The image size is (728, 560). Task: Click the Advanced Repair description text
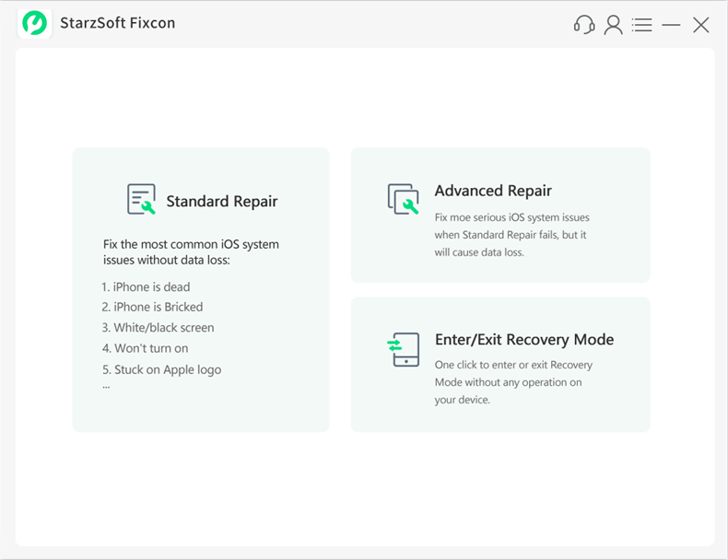(x=511, y=235)
